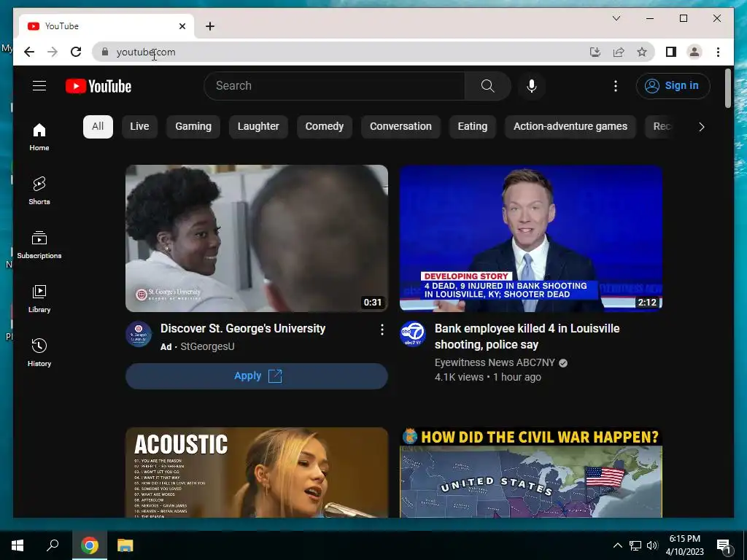The height and width of the screenshot is (560, 747).
Task: View site information lock icon
Action: (x=105, y=52)
